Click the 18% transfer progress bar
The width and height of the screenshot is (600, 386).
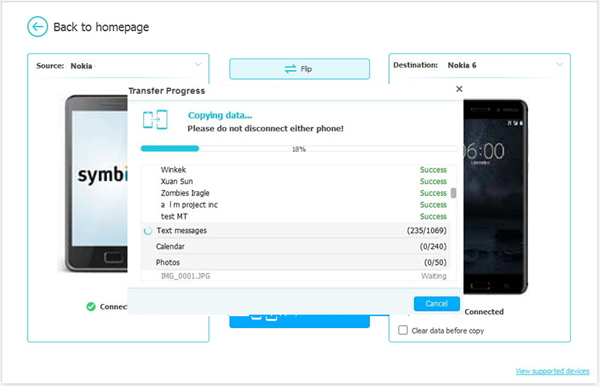tap(299, 148)
